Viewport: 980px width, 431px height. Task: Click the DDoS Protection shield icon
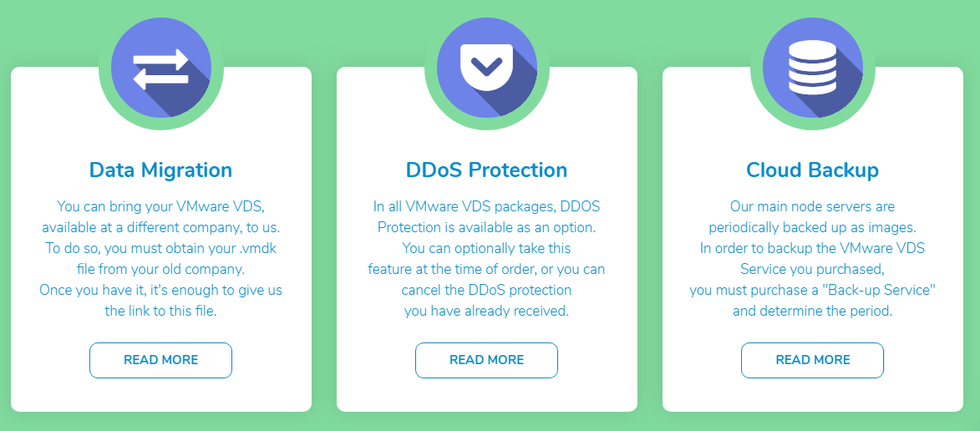[487, 68]
